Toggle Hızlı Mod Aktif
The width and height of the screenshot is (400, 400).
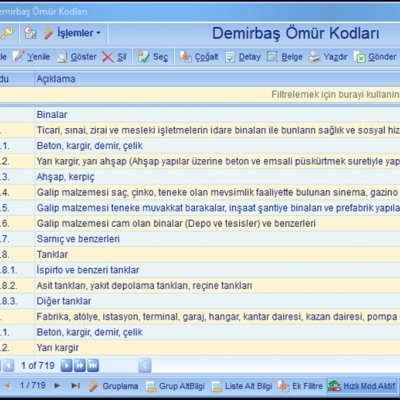point(362,386)
